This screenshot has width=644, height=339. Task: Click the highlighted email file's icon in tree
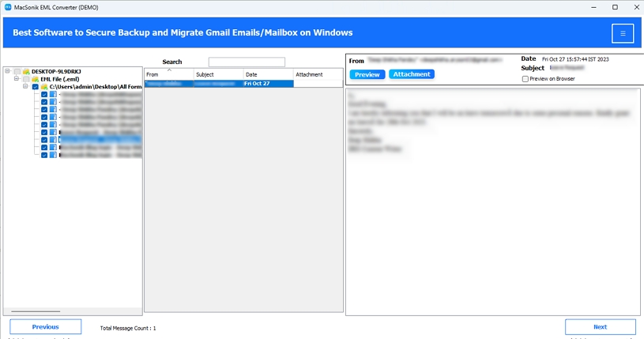coord(54,140)
